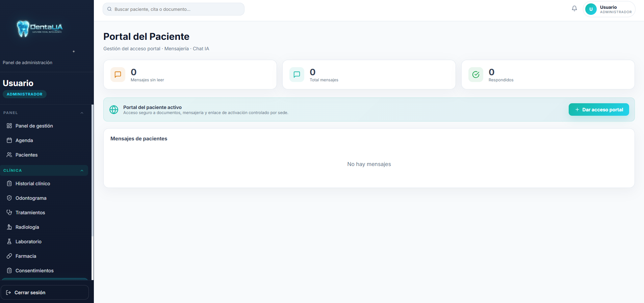
Task: Click the sidebar vertical scrollbar
Action: (93, 169)
